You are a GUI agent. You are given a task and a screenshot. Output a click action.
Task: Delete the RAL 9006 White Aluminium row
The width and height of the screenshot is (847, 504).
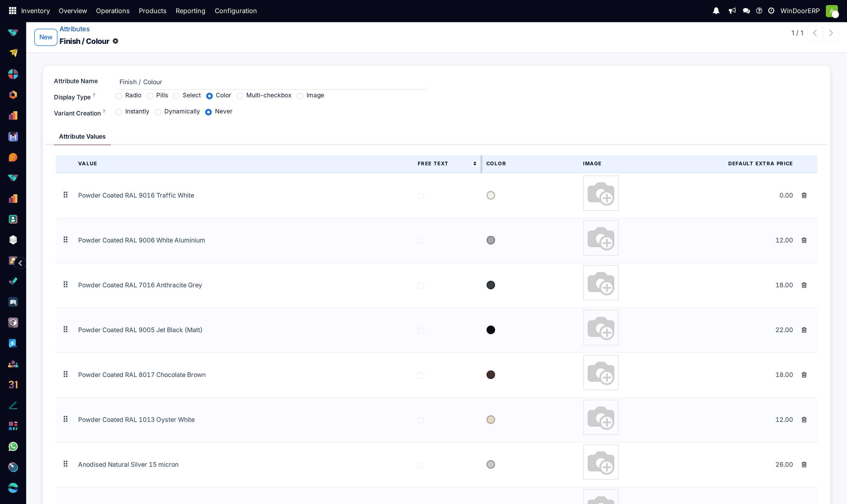click(804, 240)
